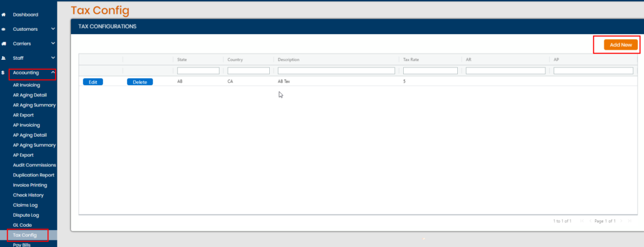This screenshot has width=644, height=247.
Task: Click the Staff people icon
Action: tap(3, 59)
